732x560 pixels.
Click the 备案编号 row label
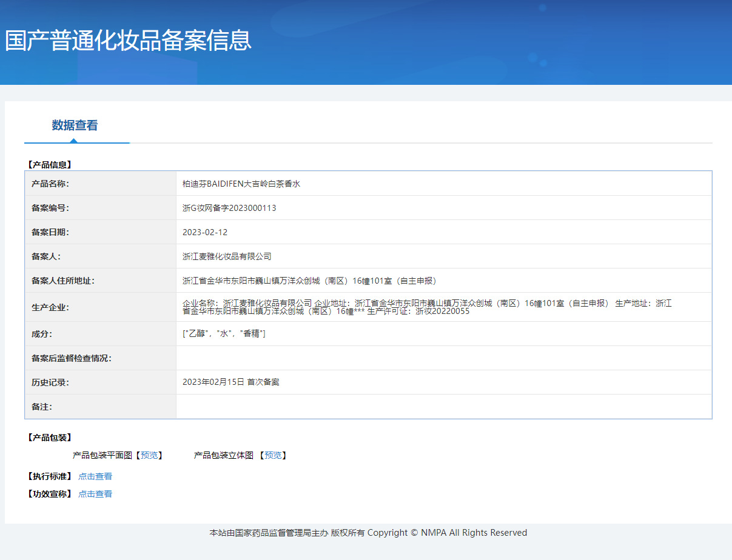(x=50, y=208)
